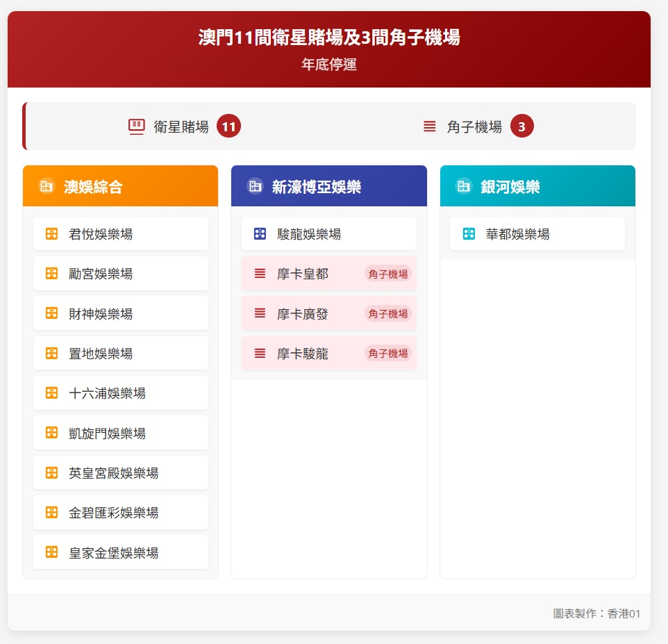The width and height of the screenshot is (668, 644).
Task: Click the building icon beside 銀河娛樂
Action: (463, 186)
